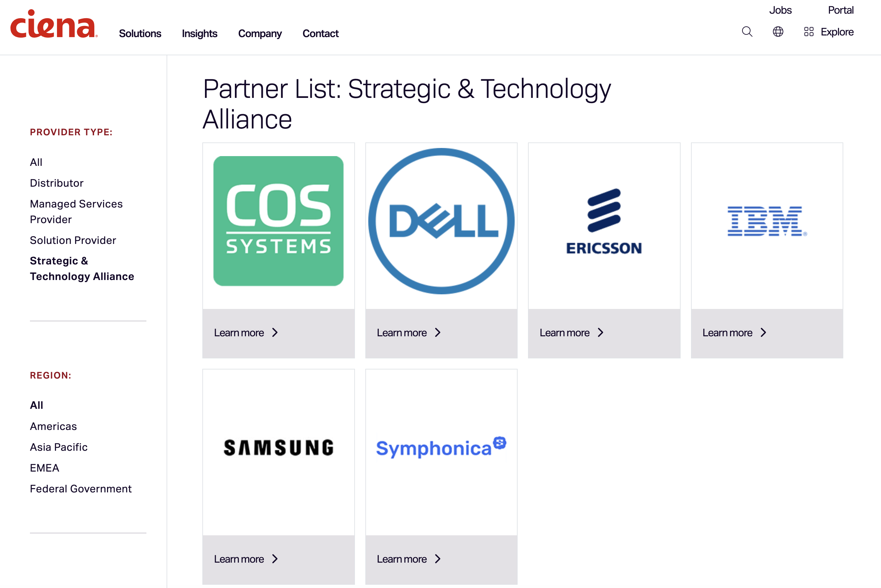Open the search magnifier icon
The width and height of the screenshot is (881, 588).
[x=747, y=32]
